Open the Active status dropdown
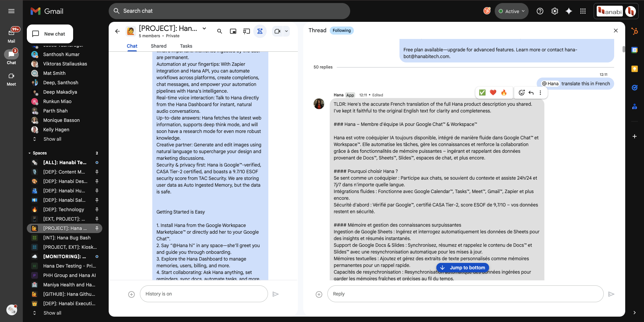The image size is (644, 322). 512,11
